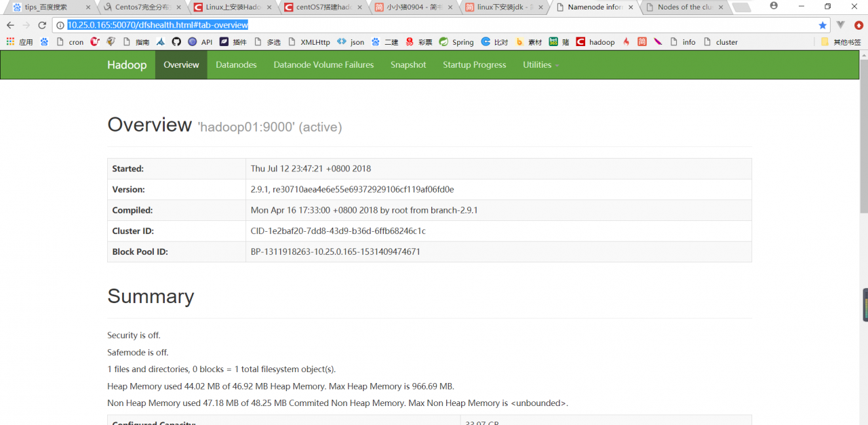Open the Apps (应用) bookmark
Screen dimensions: 868x425
tap(20, 42)
